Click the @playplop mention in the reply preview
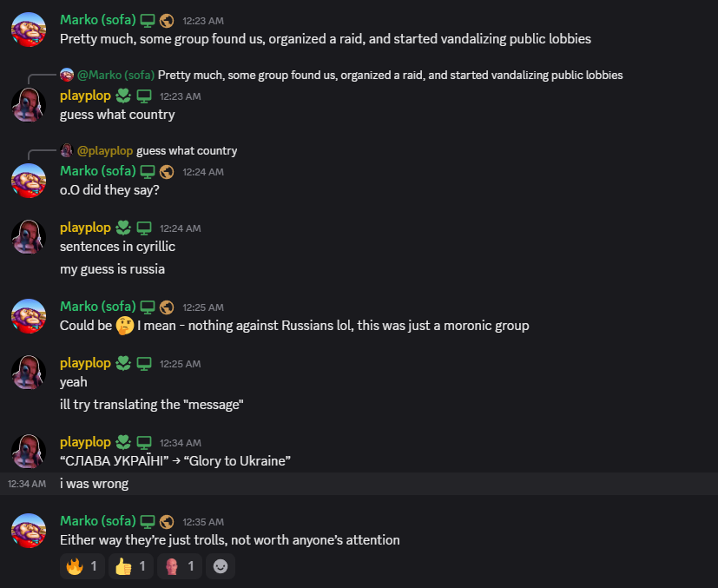The width and height of the screenshot is (718, 588). pos(105,150)
